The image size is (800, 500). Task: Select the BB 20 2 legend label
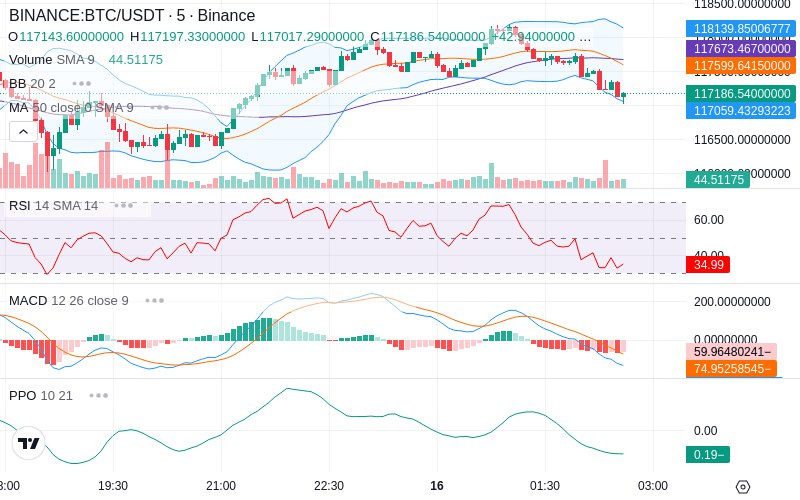point(32,84)
